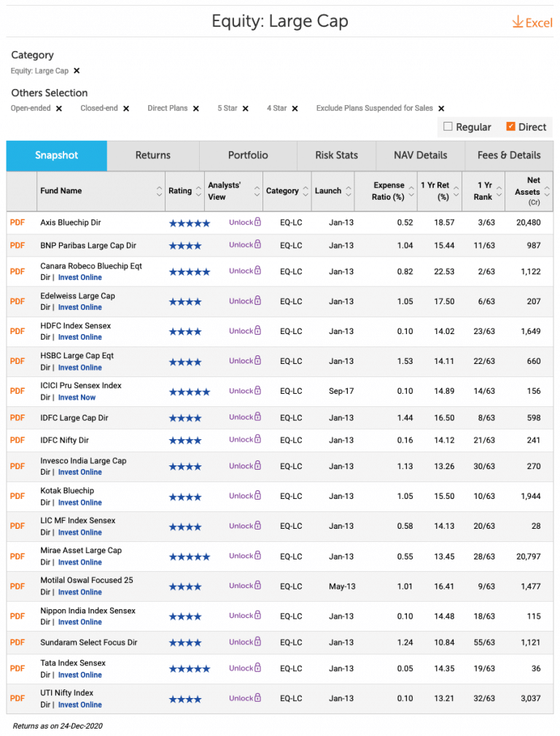Open PDF for Canara Robeco Bluechip Eqt

click(x=17, y=272)
